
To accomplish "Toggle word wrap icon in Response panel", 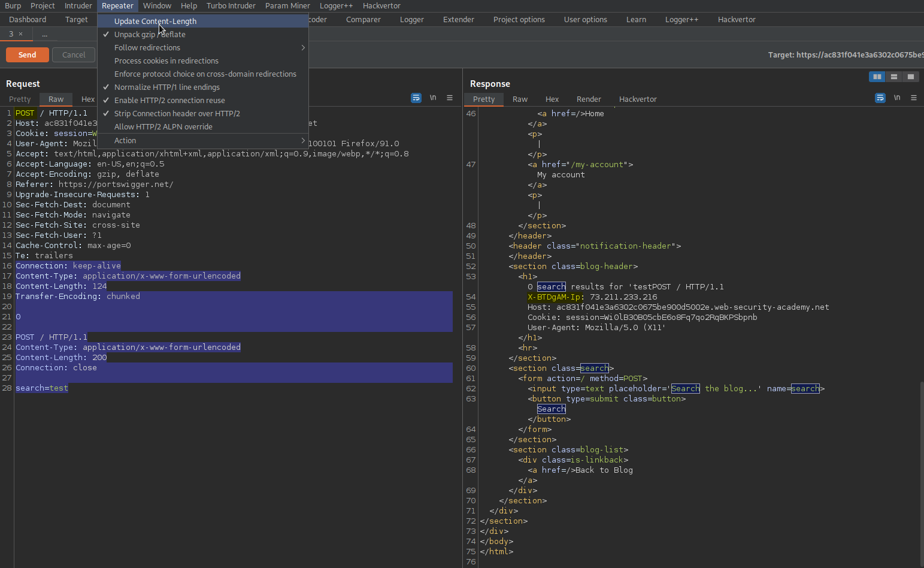I will coord(880,98).
